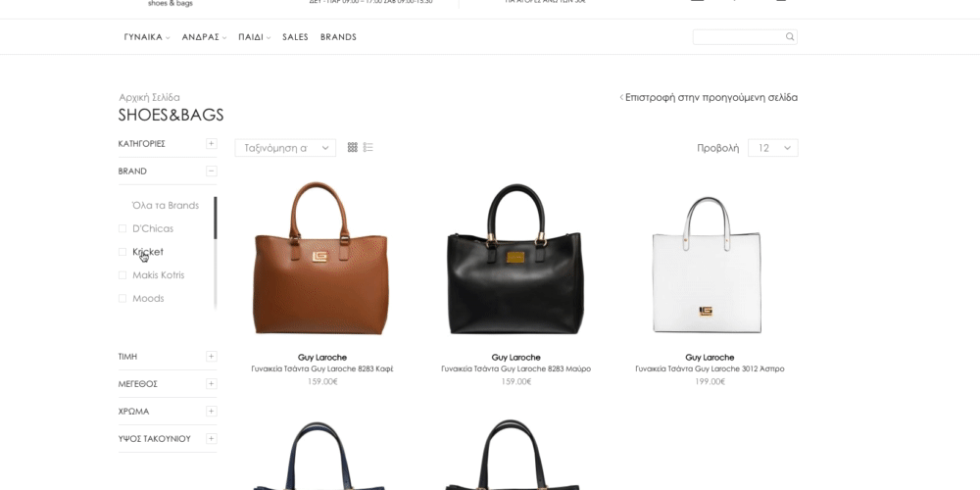Open the Αρχική Σελίδα breadcrumb link
This screenshot has height=490, width=980.
(149, 97)
